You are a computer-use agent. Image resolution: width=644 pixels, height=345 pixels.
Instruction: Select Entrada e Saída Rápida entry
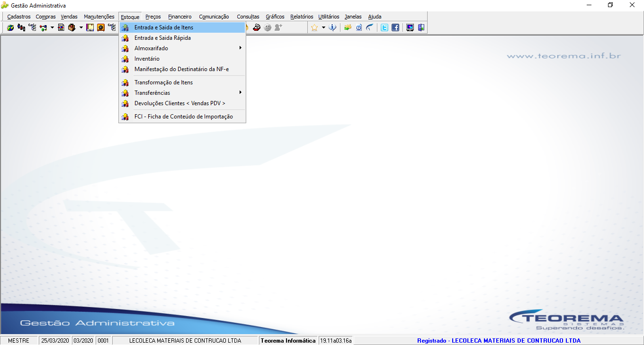[182, 38]
